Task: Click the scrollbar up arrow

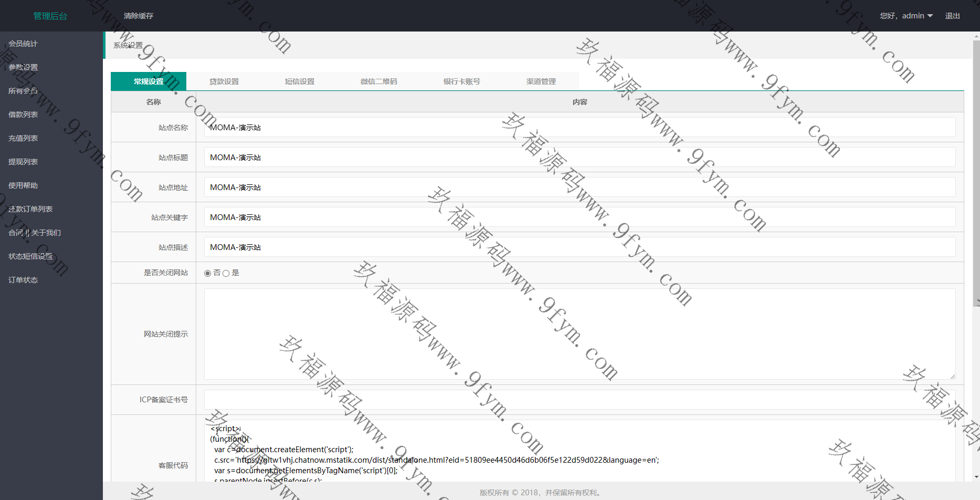Action: pos(976,36)
